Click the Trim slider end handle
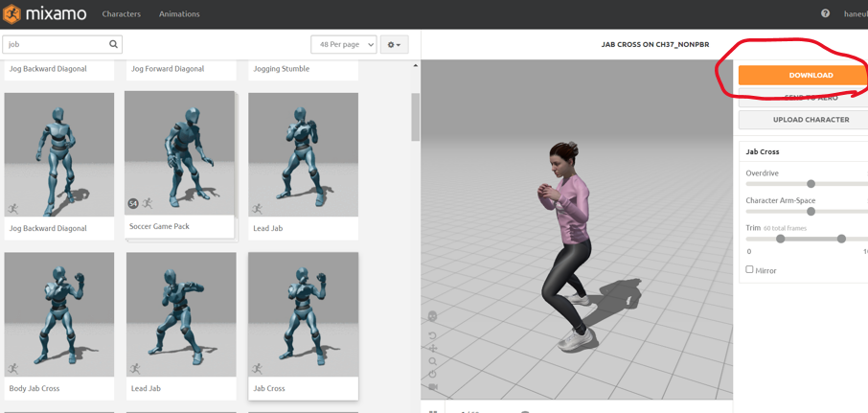 tap(841, 239)
